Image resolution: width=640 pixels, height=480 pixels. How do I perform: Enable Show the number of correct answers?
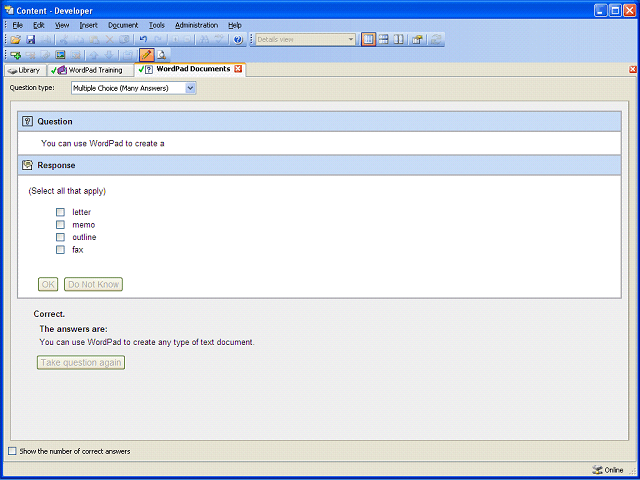coord(12,451)
